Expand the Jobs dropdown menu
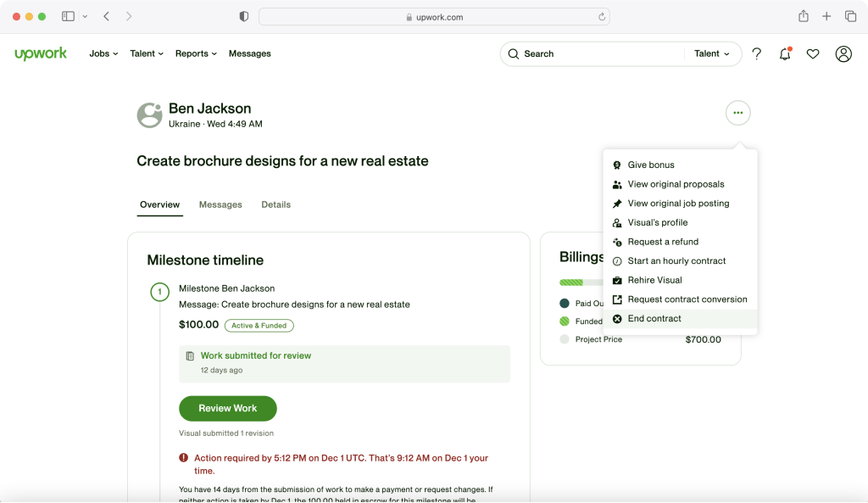 [x=103, y=53]
